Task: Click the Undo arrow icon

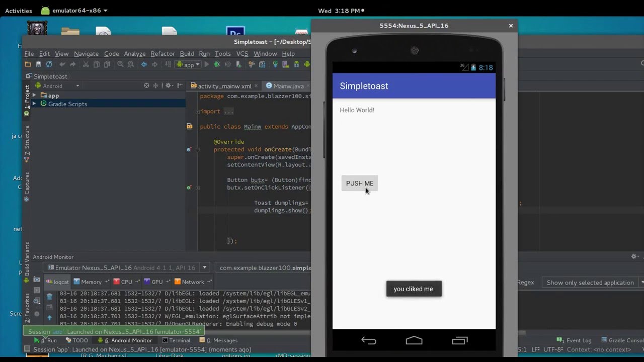Action: (62, 64)
